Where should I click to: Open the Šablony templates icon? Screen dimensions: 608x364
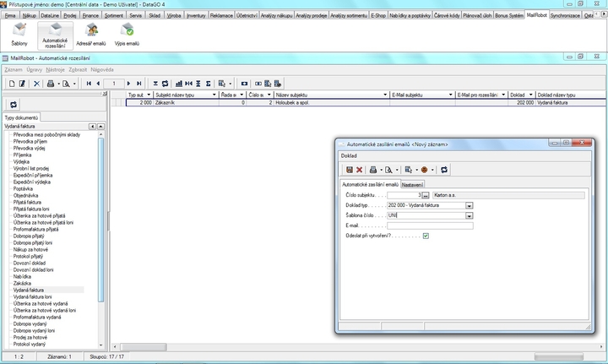(x=19, y=35)
